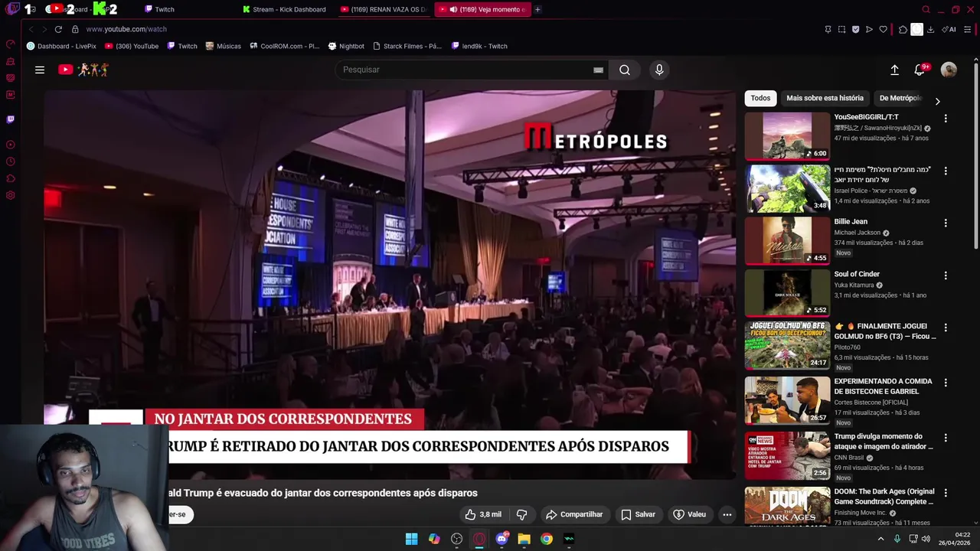This screenshot has height=551, width=980.
Task: Open a new tab with plus button
Action: (537, 9)
